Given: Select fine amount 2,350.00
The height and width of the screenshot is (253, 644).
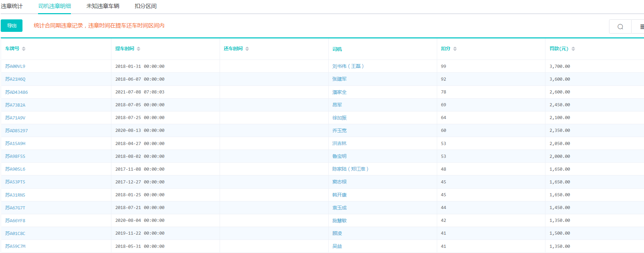Looking at the screenshot, I should point(560,130).
